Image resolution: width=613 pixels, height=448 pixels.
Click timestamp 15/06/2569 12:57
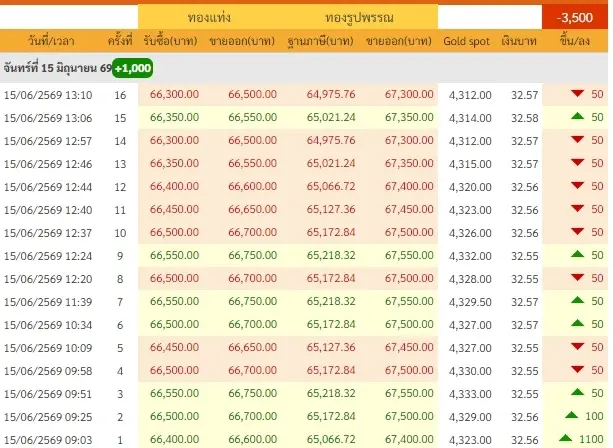[x=48, y=141]
